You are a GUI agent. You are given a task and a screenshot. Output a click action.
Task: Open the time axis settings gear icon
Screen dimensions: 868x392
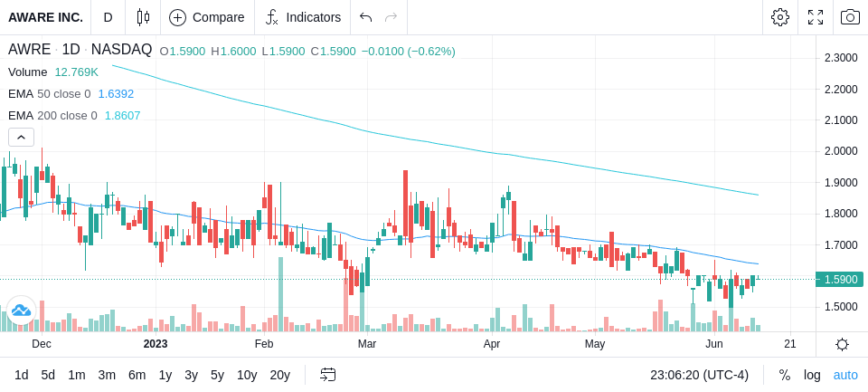[842, 345]
